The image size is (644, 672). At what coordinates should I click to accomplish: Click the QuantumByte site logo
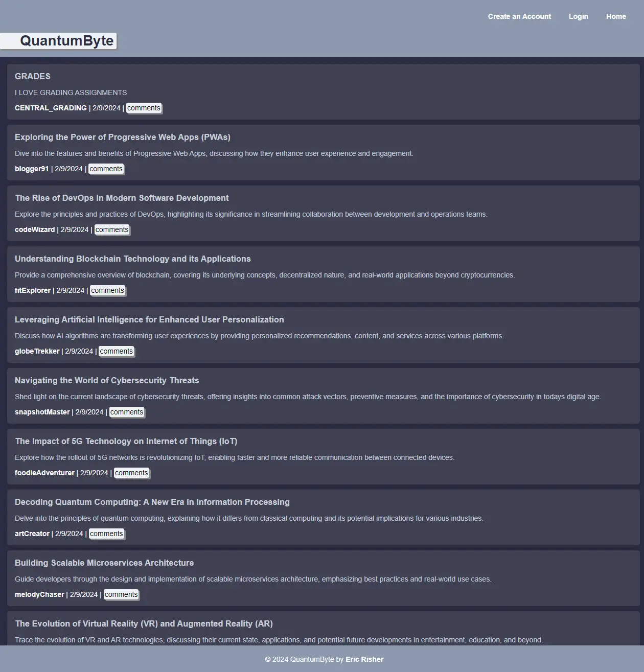coord(66,41)
